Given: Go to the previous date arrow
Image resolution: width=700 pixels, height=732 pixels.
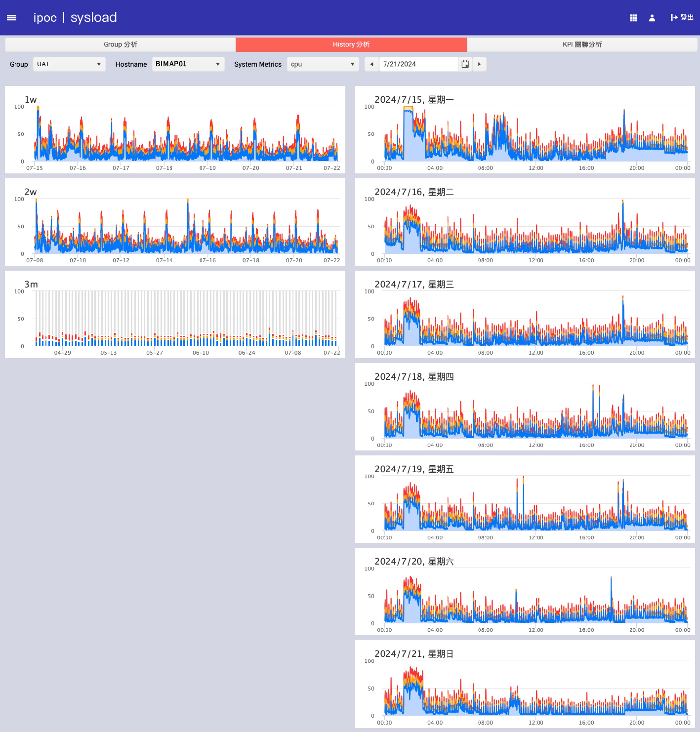Looking at the screenshot, I should click(371, 64).
